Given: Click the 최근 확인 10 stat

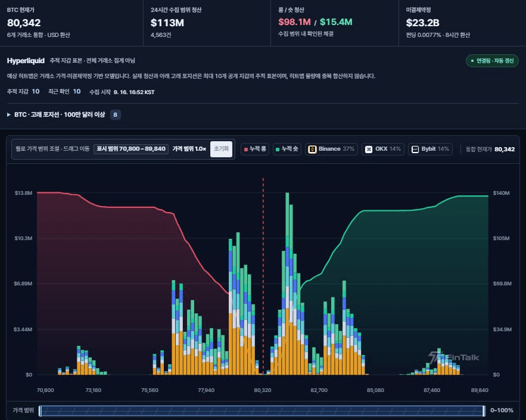Looking at the screenshot, I should click(64, 91).
